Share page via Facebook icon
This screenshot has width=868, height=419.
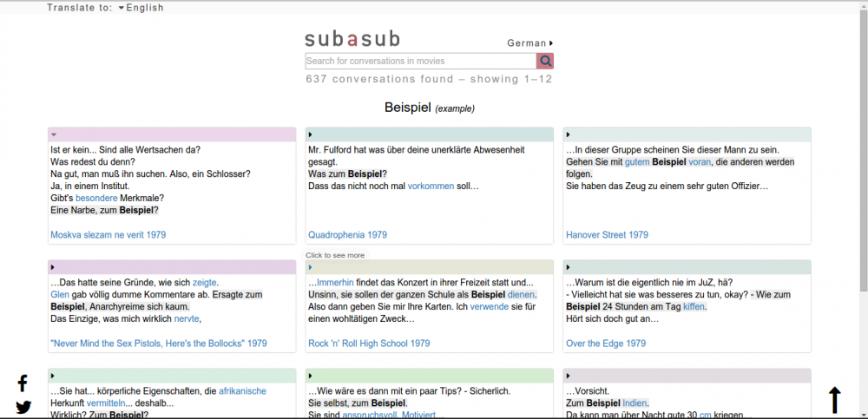[x=23, y=383]
